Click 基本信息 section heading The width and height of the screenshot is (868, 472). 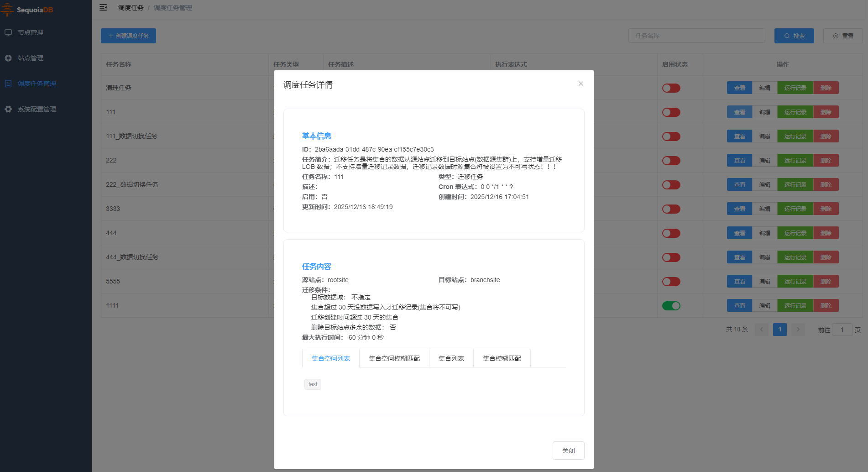(317, 136)
